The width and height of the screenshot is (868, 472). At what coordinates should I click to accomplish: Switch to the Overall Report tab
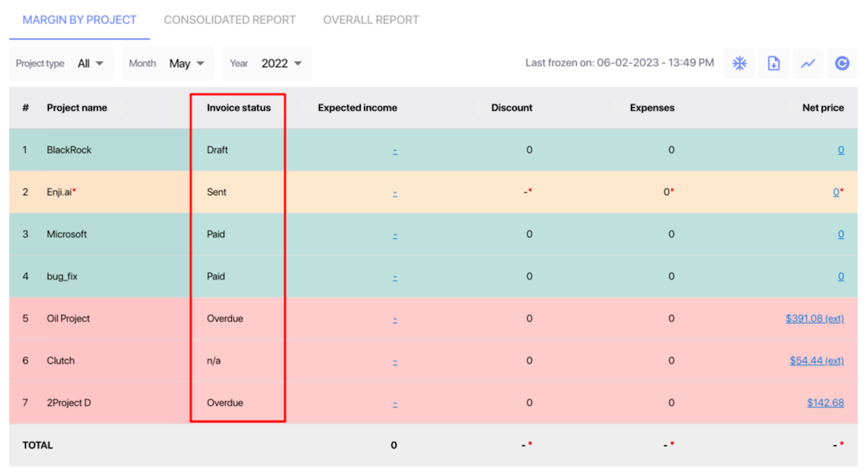point(371,20)
